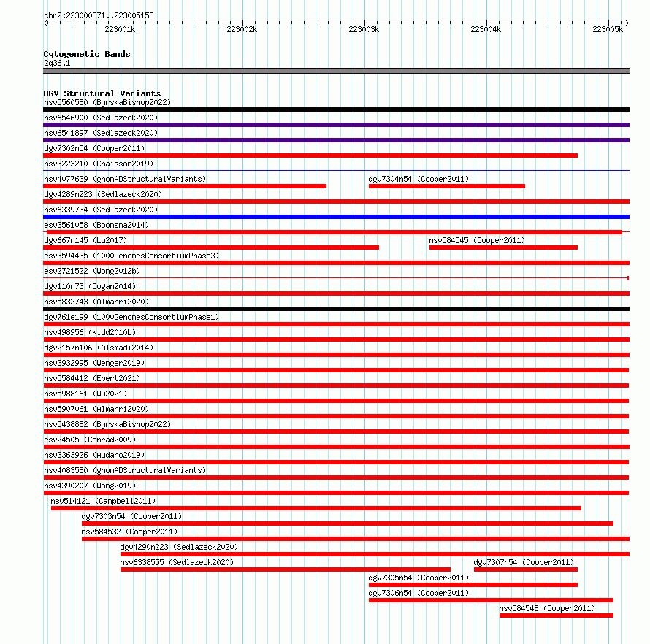Viewport: 650px width, 644px height.
Task: Open dgv4290n223 (Sedlazeck2020) label
Action: tap(180, 547)
